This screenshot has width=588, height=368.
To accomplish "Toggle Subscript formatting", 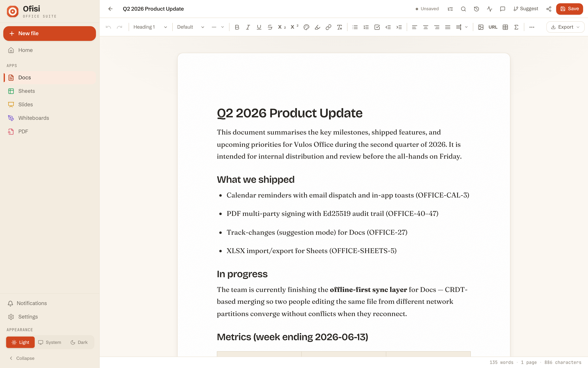I will coord(282,27).
